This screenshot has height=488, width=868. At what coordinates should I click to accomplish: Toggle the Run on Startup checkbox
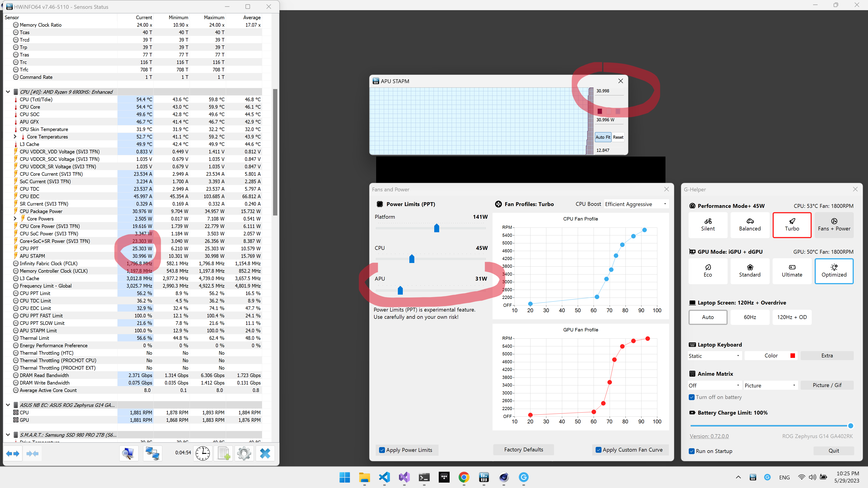(x=692, y=451)
